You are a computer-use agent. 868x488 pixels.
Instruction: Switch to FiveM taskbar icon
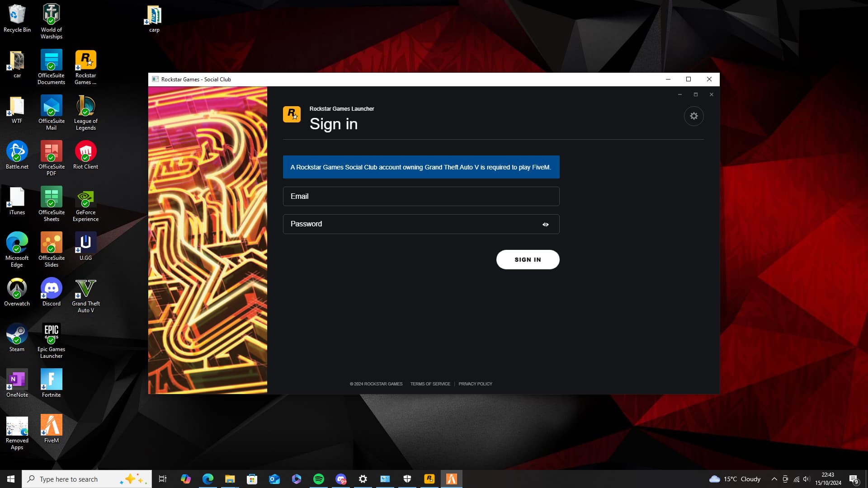pos(451,479)
